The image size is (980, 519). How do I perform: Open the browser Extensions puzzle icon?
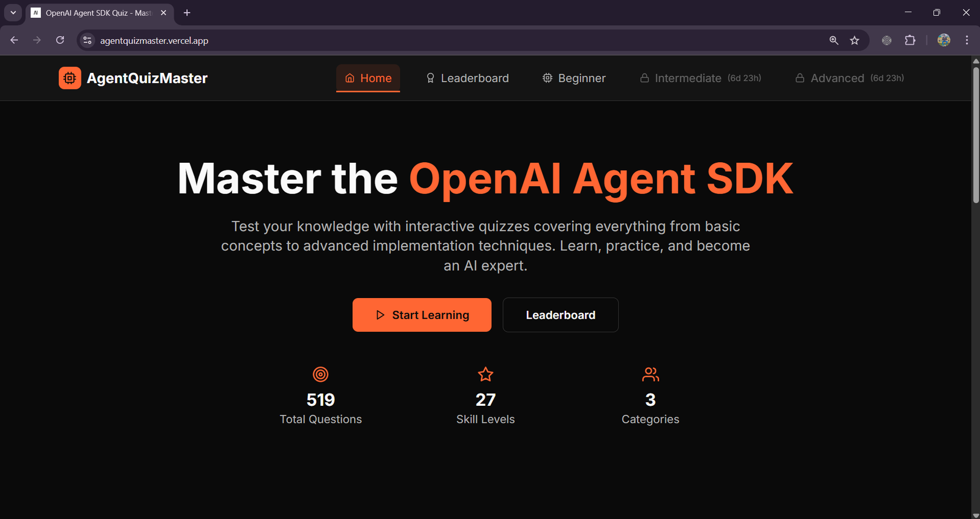click(x=910, y=40)
